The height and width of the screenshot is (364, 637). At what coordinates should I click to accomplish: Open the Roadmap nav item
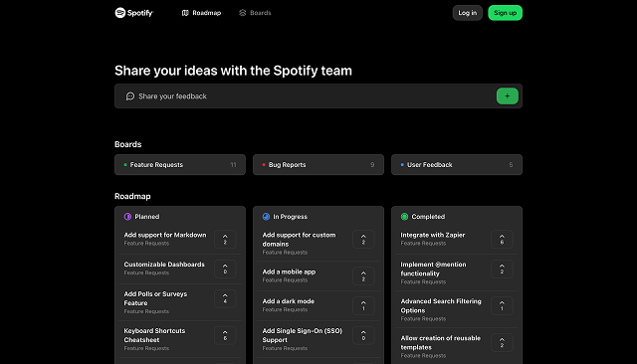[201, 13]
